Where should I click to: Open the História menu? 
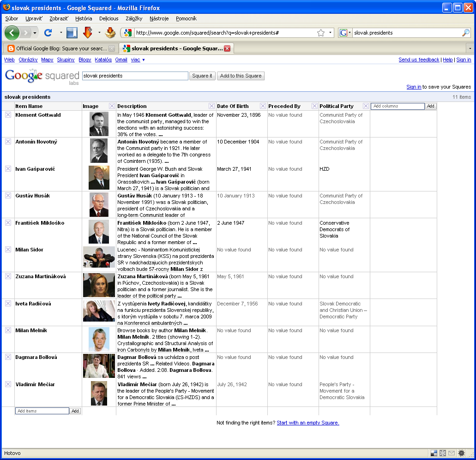(x=84, y=18)
